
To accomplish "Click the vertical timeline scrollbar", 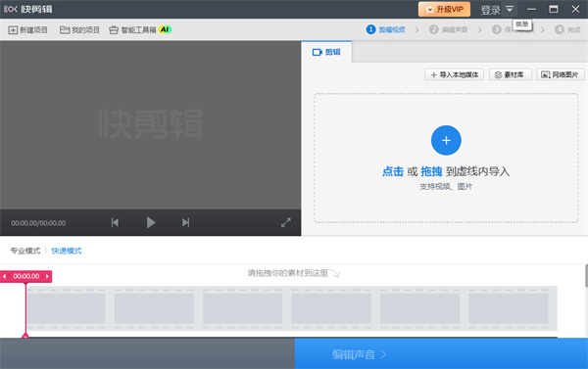I will 586,276.
